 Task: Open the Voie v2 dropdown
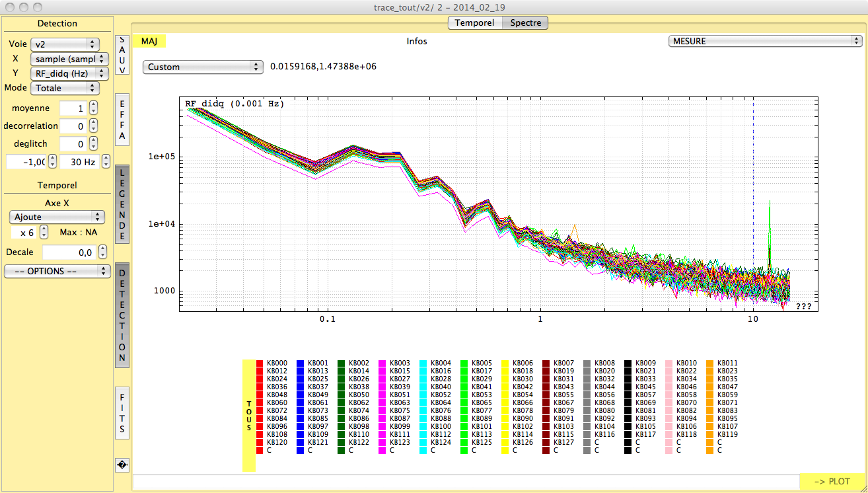click(65, 44)
